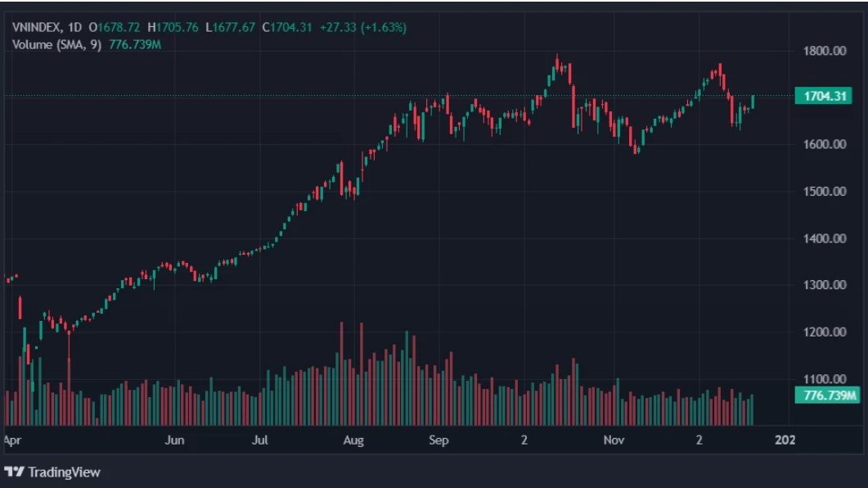Click the Volume (SMA, 9) indicator label
Image resolution: width=868 pixels, height=488 pixels.
click(56, 44)
